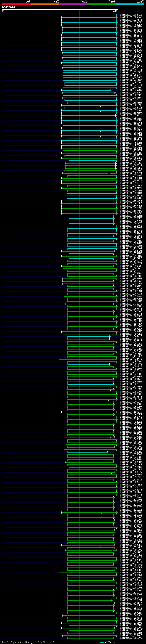Select the UniRef100_B9IF74 label
This screenshot has width=146, height=644.
click(x=131, y=70)
